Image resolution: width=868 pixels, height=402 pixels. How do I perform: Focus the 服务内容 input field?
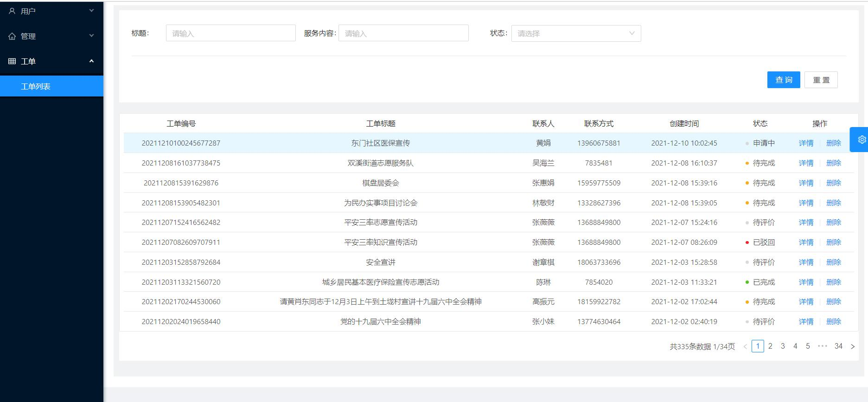coord(403,33)
